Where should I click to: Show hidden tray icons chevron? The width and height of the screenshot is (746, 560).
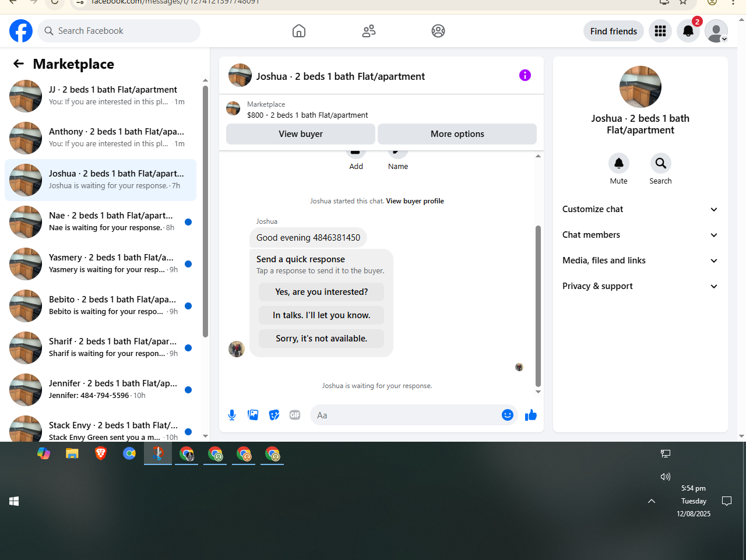[652, 501]
